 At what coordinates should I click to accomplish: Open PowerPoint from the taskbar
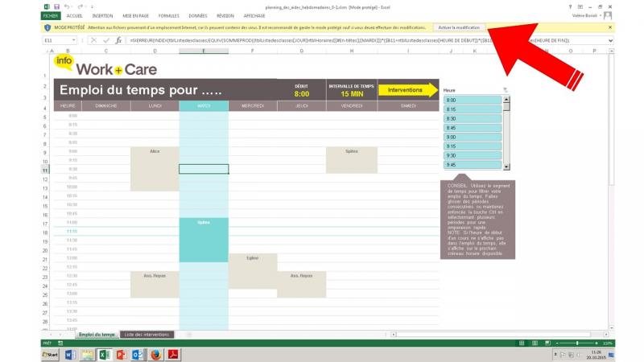coord(122,354)
